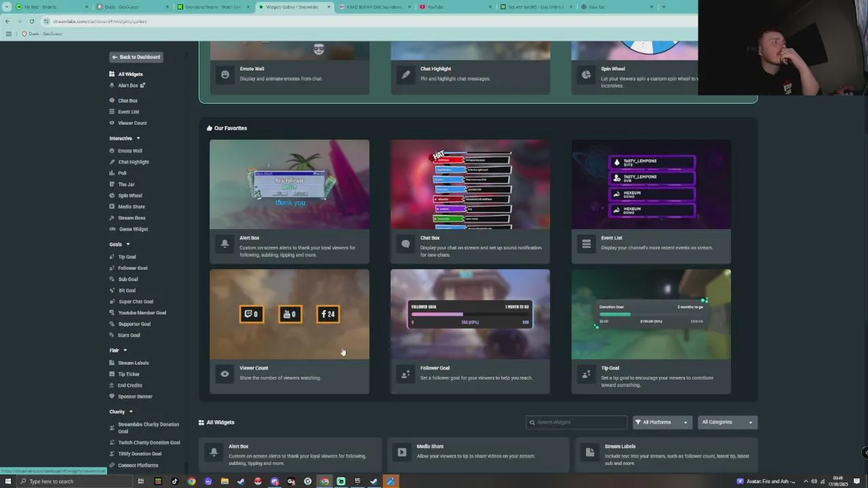Close the Widgets Gallery browser tab

pyautogui.click(x=329, y=7)
